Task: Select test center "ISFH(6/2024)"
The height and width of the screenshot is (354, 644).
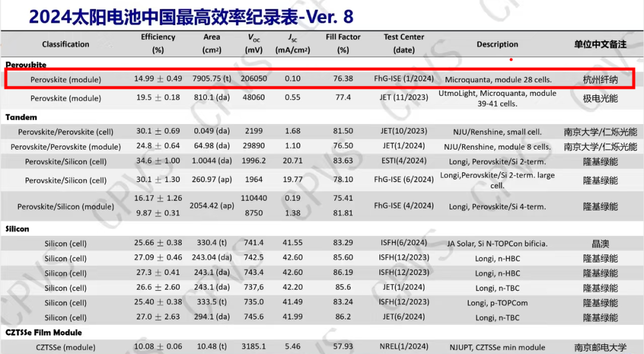Action: pyautogui.click(x=404, y=243)
